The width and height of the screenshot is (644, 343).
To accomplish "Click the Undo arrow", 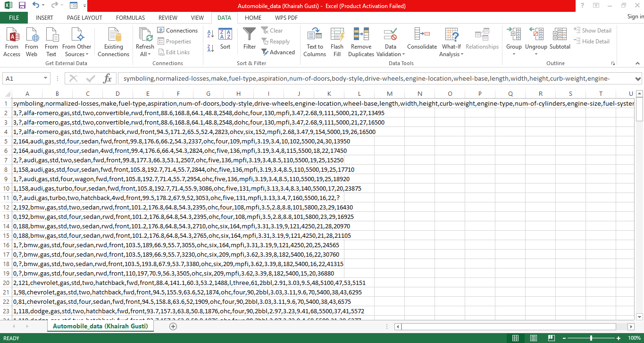I will (36, 6).
